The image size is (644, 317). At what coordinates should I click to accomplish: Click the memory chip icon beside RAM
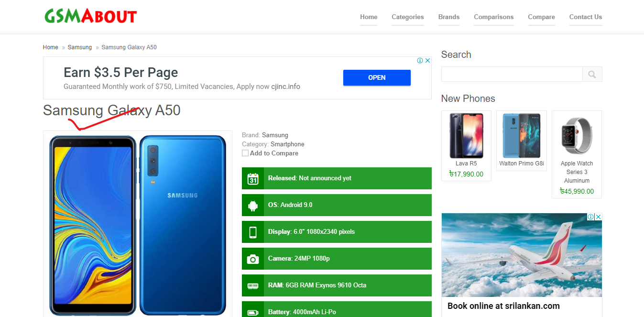253,285
